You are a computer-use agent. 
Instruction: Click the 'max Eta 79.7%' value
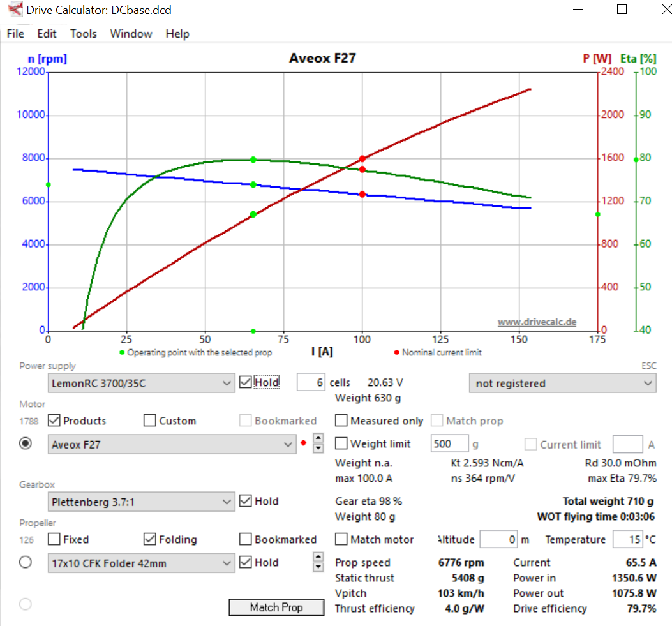pos(622,478)
